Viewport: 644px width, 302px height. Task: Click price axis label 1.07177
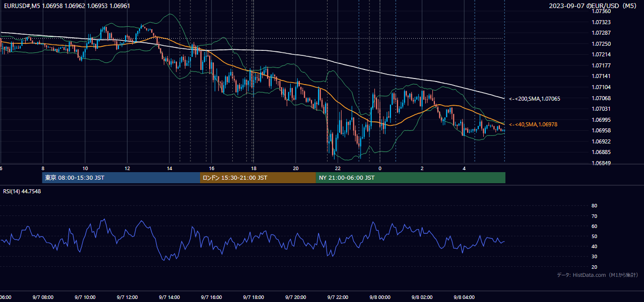point(601,66)
